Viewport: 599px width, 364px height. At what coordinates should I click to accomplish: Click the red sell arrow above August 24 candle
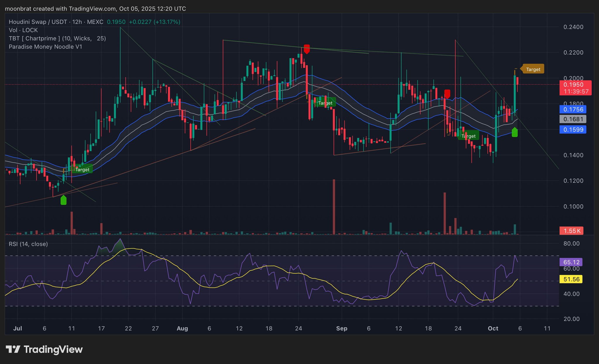point(307,49)
